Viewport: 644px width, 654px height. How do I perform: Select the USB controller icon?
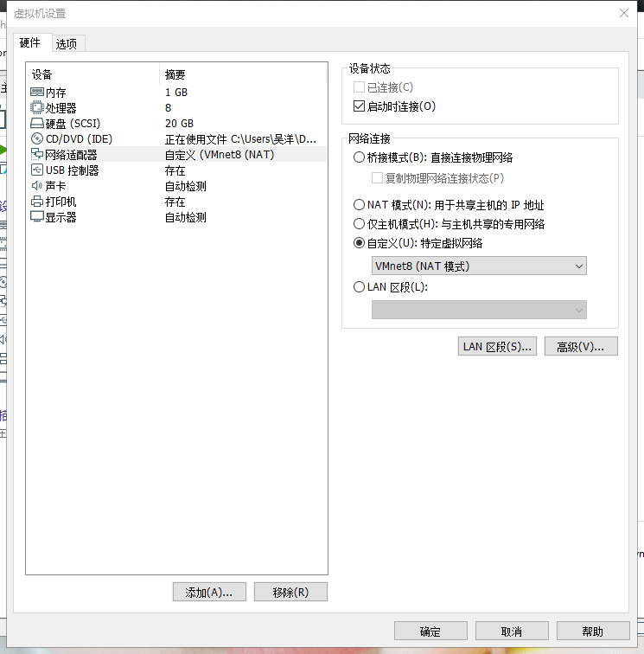[36, 170]
